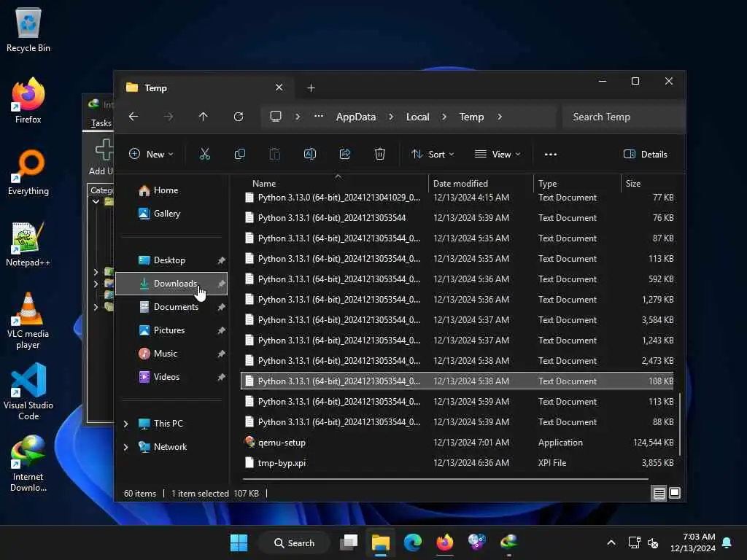Select the tmp-byp.xpi file
This screenshot has width=747, height=560.
pos(457,463)
